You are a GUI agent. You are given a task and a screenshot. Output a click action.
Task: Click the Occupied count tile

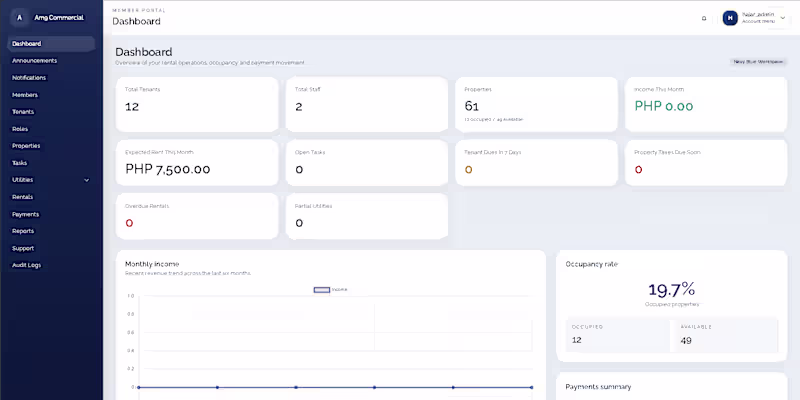pos(617,336)
